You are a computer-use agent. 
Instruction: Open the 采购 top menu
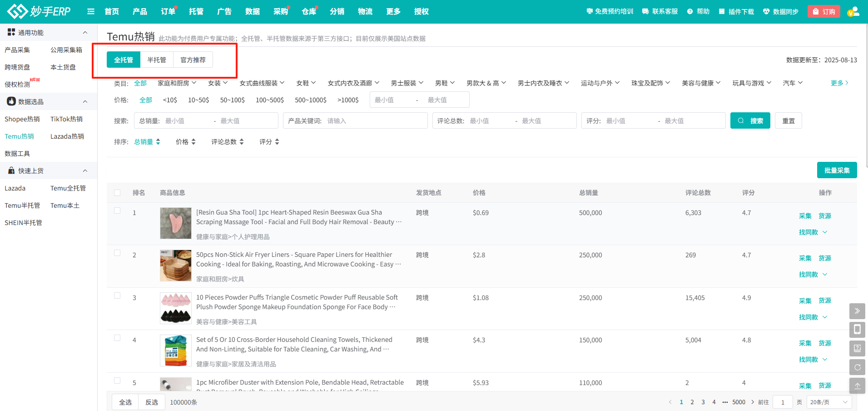281,11
